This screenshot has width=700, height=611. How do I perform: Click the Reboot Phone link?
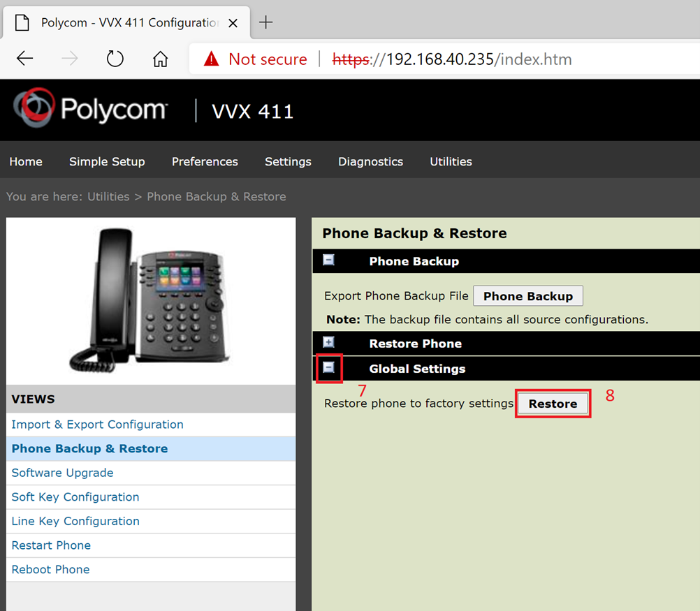pyautogui.click(x=51, y=569)
